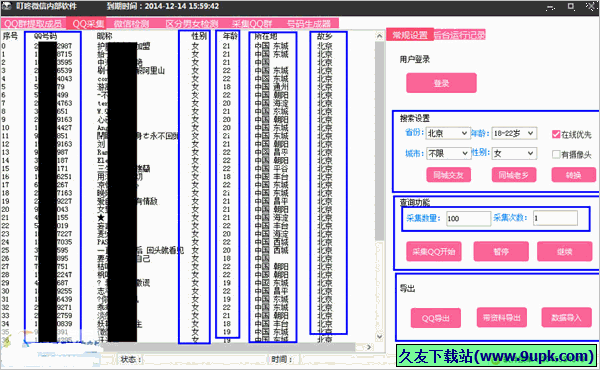Go to the 微信检测 tab
This screenshot has width=600, height=370.
point(131,24)
